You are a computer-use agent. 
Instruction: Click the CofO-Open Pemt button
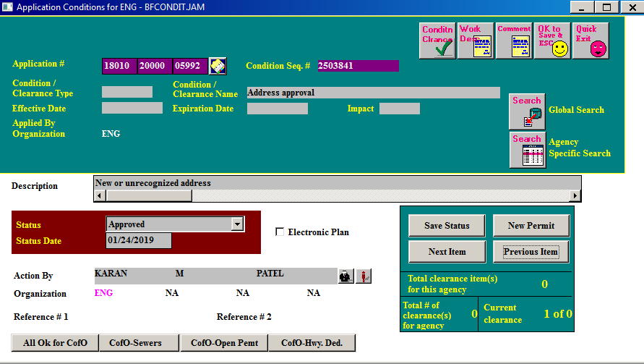point(224,343)
